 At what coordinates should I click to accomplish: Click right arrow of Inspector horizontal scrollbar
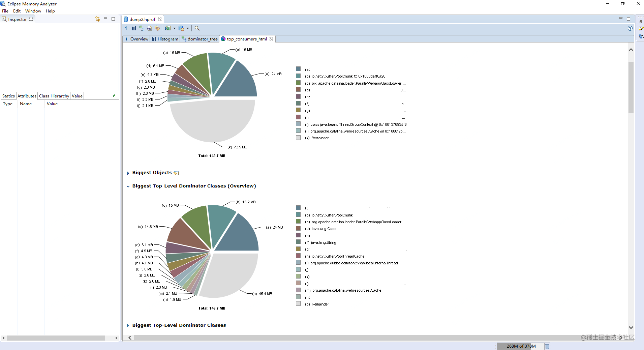(x=116, y=338)
